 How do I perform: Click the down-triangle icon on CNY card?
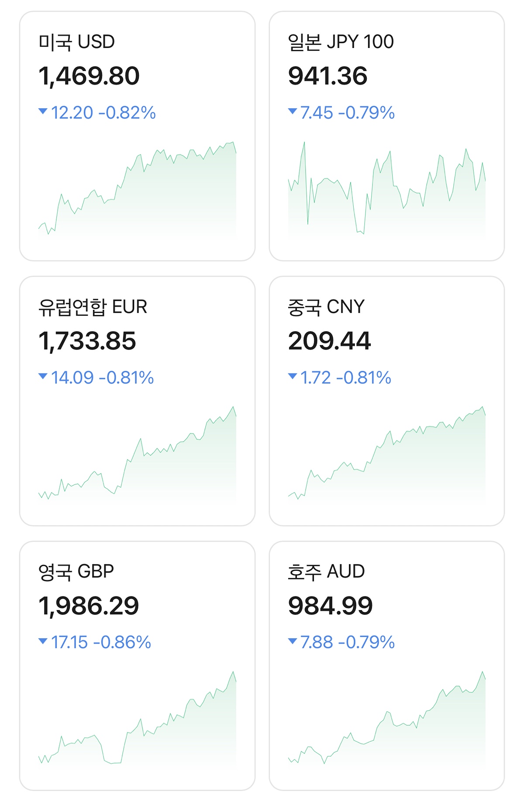pos(293,376)
